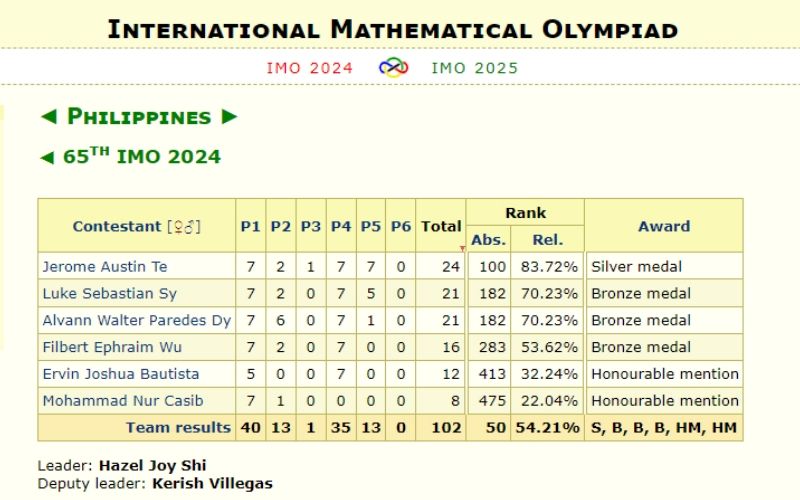This screenshot has width=800, height=500.
Task: Click the left arrow before Philippines
Action: (48, 117)
